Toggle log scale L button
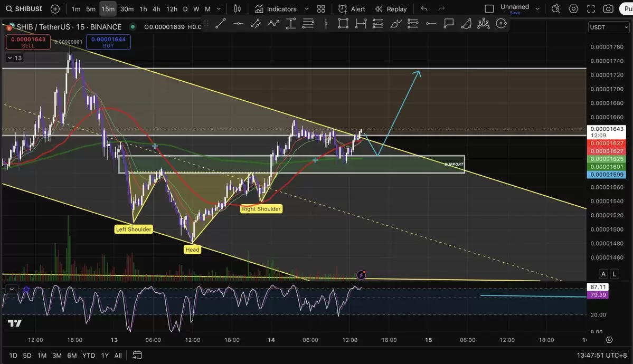Screen dimensions: 633x364 [x=614, y=274]
